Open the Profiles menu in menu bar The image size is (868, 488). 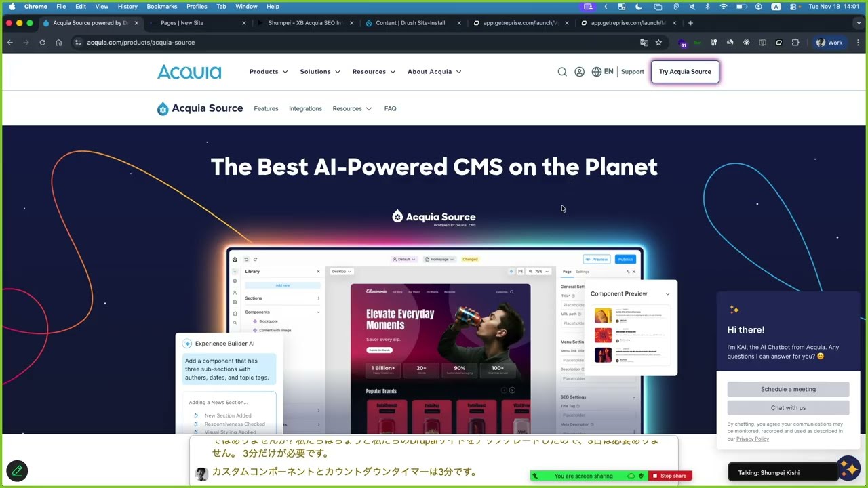(x=197, y=6)
